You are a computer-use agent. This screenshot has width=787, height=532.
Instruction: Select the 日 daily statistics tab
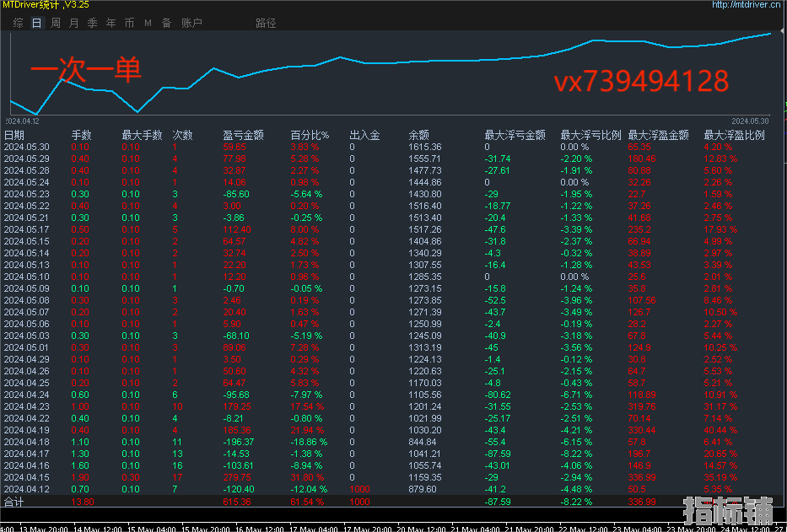[36, 23]
